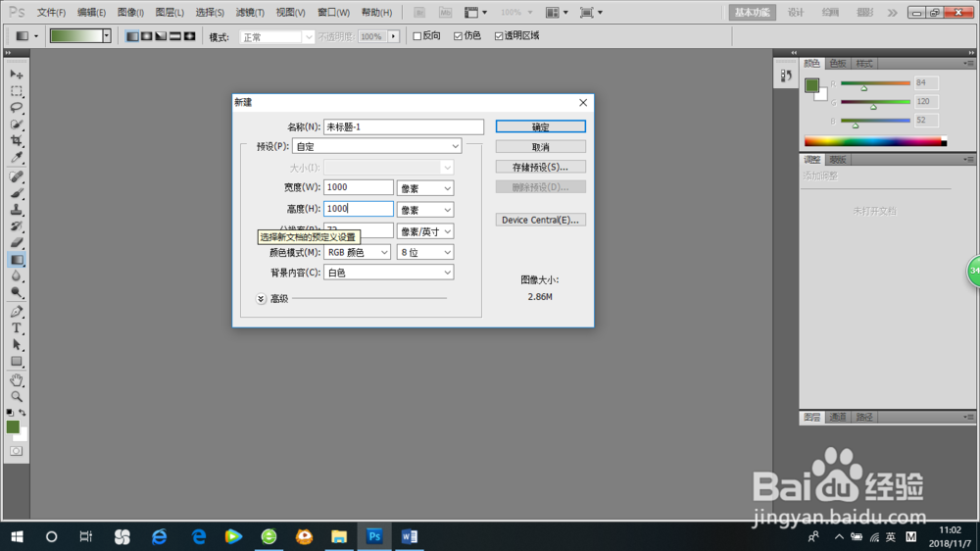Select the Hand tool

[17, 380]
